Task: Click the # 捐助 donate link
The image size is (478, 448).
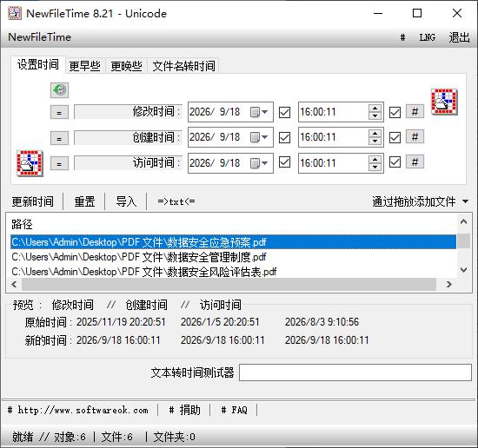Action: tap(184, 411)
